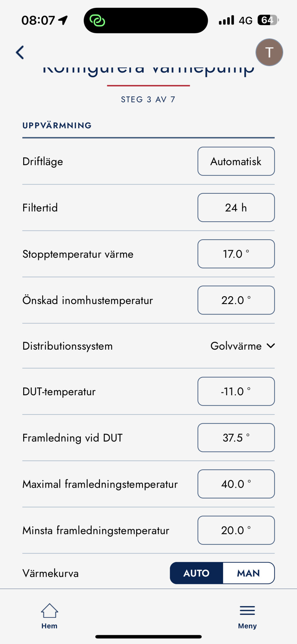The width and height of the screenshot is (297, 644).
Task: Tap the cellular signal bars icon
Action: point(227,20)
